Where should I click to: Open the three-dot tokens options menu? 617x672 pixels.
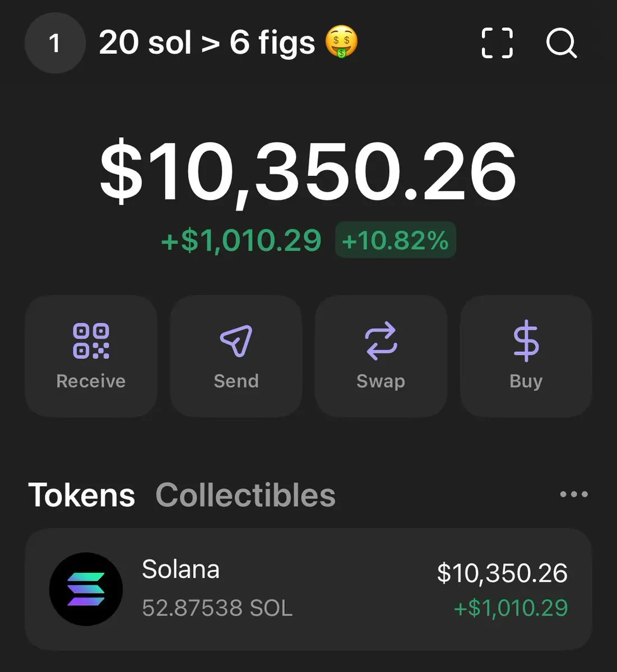574,494
